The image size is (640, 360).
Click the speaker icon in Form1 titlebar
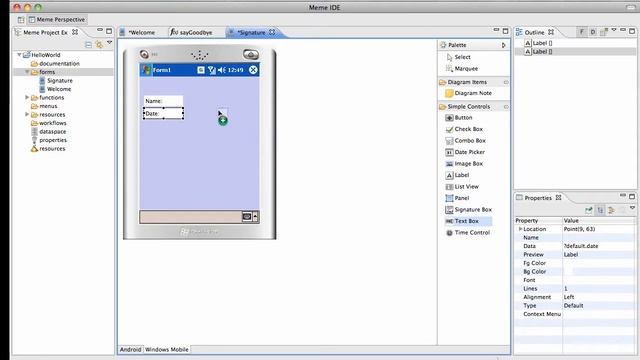(x=222, y=70)
